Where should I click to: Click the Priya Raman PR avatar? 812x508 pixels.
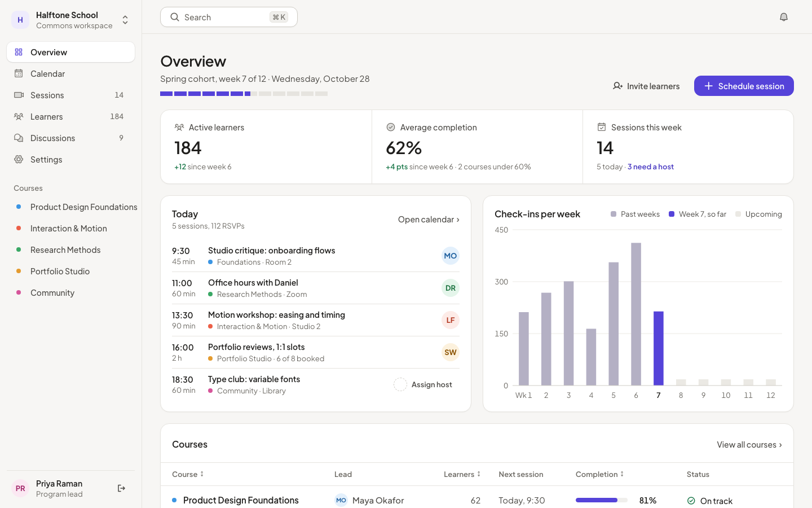click(x=20, y=488)
